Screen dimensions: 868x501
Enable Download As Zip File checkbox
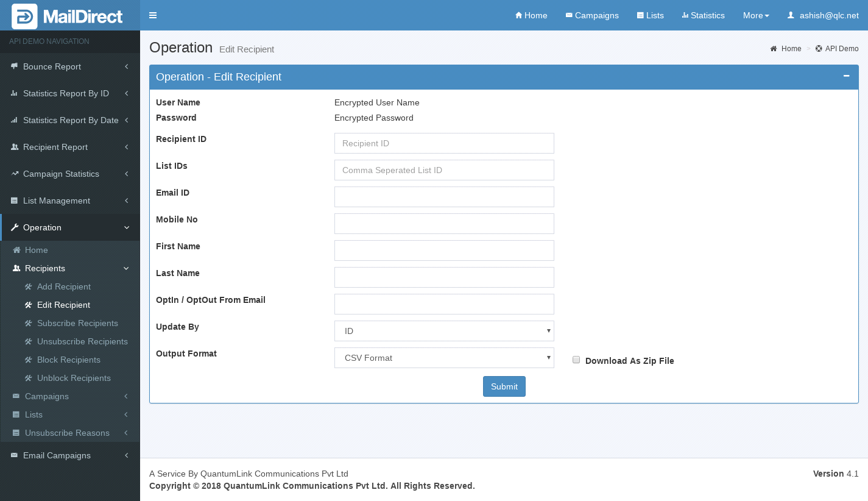(576, 360)
